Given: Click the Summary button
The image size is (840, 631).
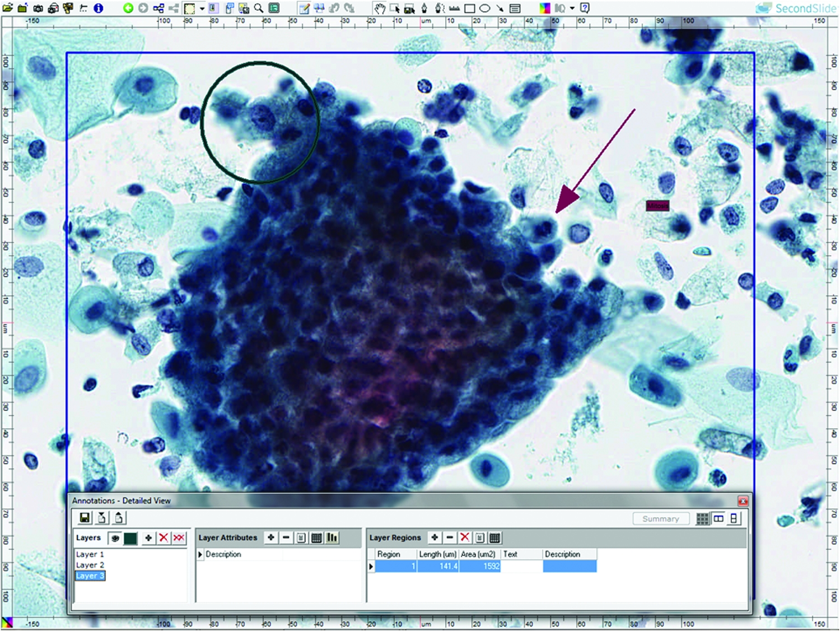Looking at the screenshot, I should coord(660,519).
